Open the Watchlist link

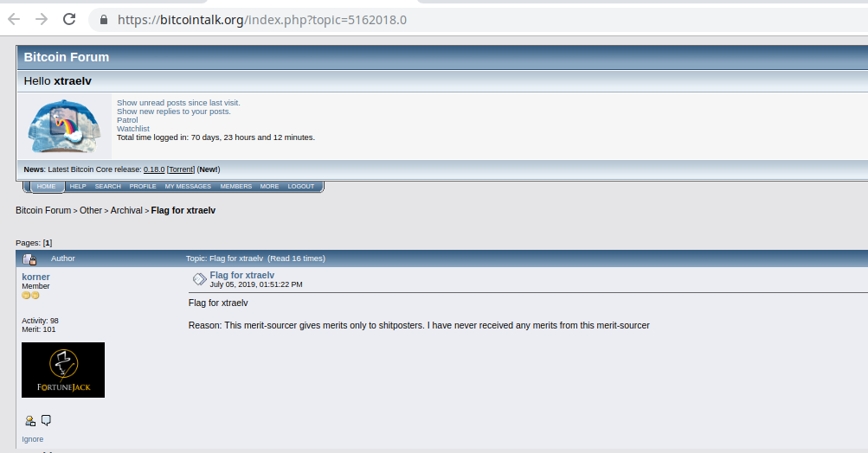(x=133, y=128)
